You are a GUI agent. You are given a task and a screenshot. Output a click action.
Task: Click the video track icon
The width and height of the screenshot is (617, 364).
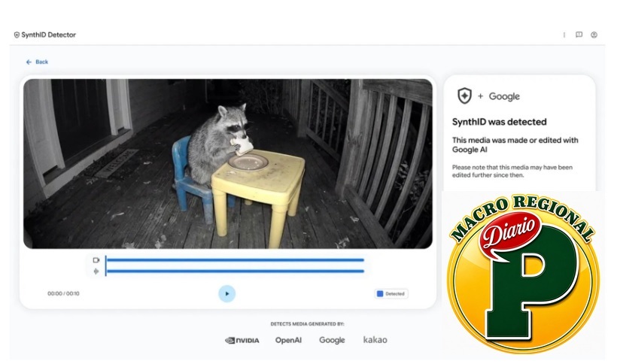click(96, 259)
